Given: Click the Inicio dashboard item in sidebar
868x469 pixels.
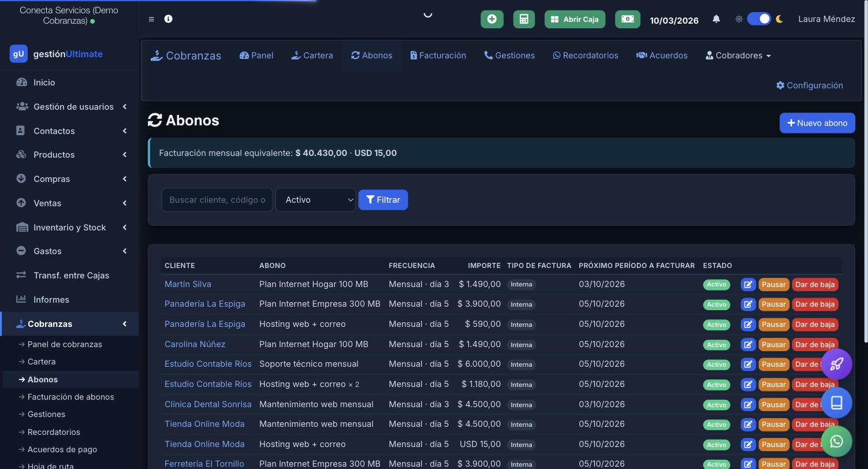Looking at the screenshot, I should (x=69, y=83).
